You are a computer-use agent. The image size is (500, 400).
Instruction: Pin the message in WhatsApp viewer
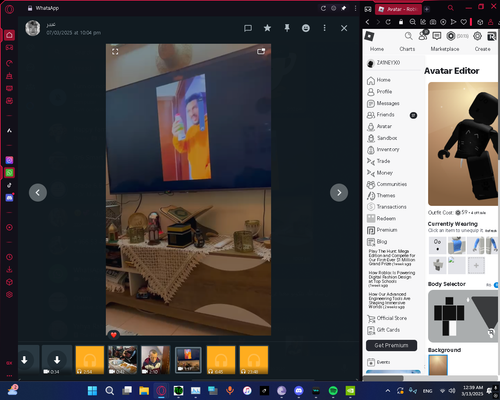click(287, 28)
